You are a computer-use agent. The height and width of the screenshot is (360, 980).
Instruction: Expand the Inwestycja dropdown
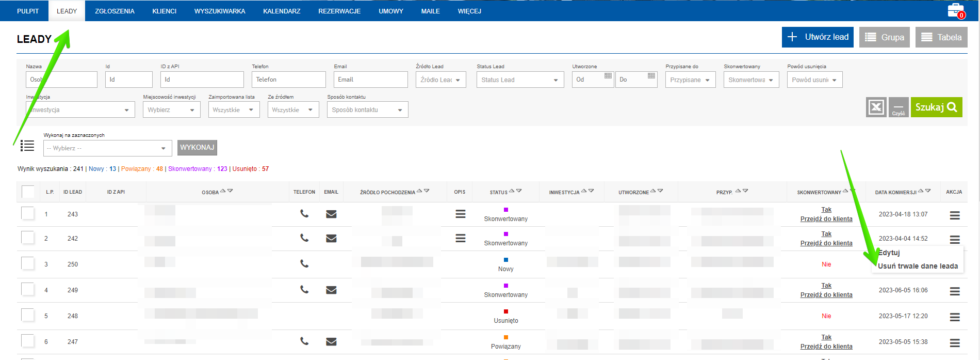pyautogui.click(x=80, y=109)
